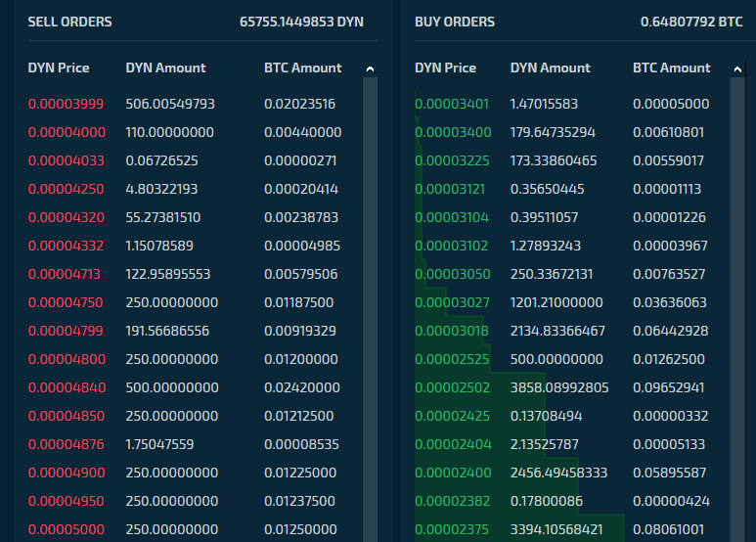The width and height of the screenshot is (756, 542).
Task: Click sell DYN amount 500.00000000
Action: [172, 387]
